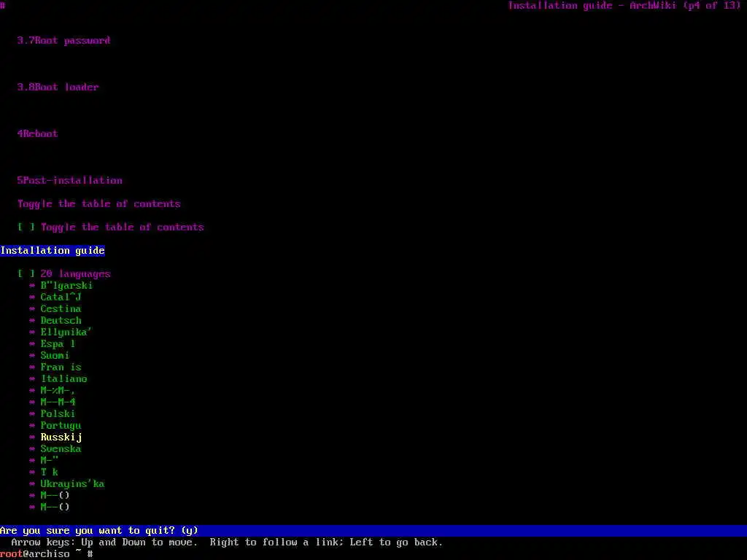Click the Are you sure you want to quit prompt
The width and height of the screenshot is (747, 560).
[99, 531]
